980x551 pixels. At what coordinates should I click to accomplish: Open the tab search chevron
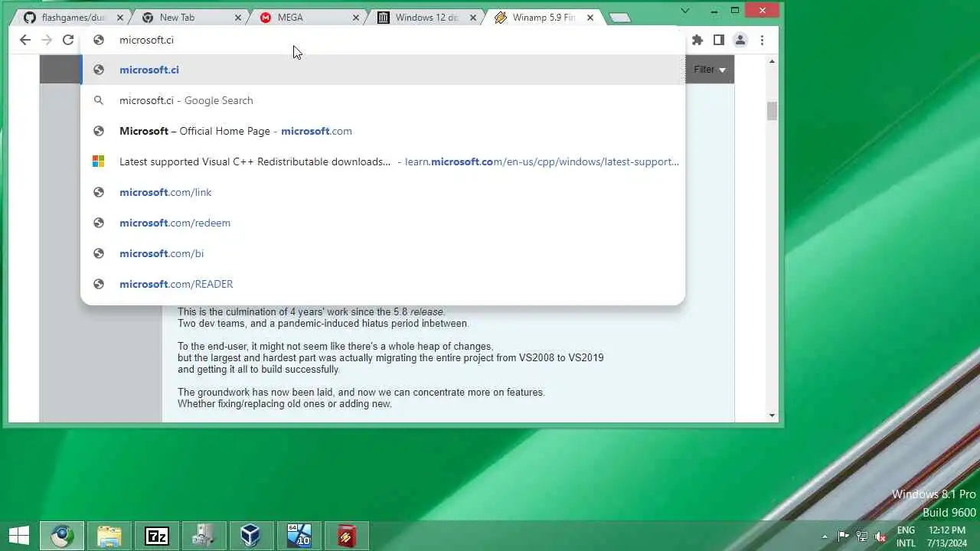(x=685, y=10)
